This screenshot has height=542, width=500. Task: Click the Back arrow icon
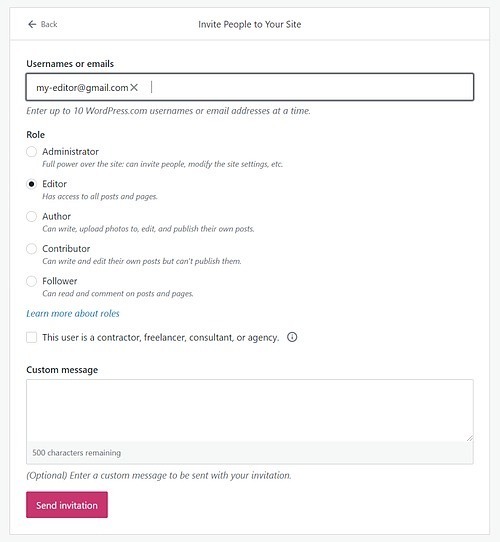tap(32, 24)
